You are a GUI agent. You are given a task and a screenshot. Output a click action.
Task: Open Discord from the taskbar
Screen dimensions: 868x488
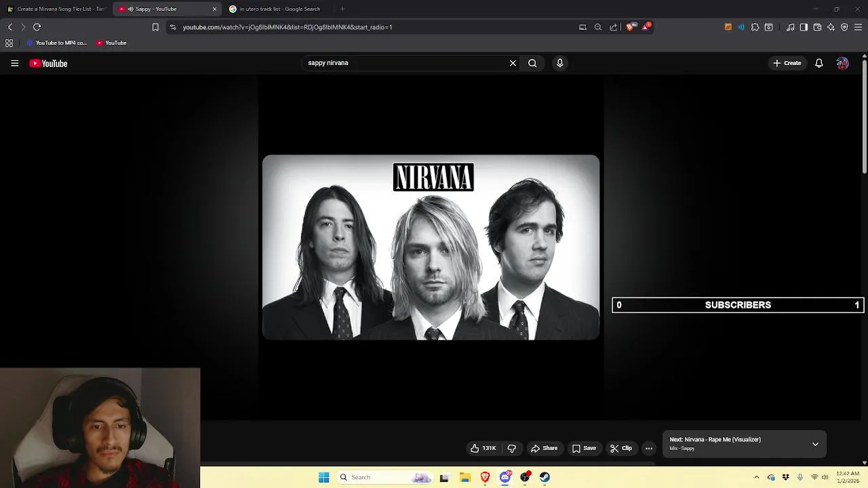[505, 477]
